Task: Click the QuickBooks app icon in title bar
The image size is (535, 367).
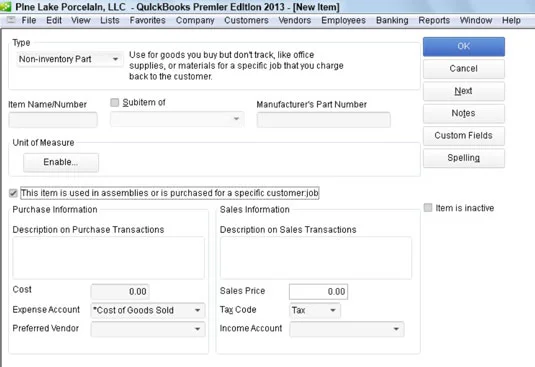Action: [x=5, y=6]
